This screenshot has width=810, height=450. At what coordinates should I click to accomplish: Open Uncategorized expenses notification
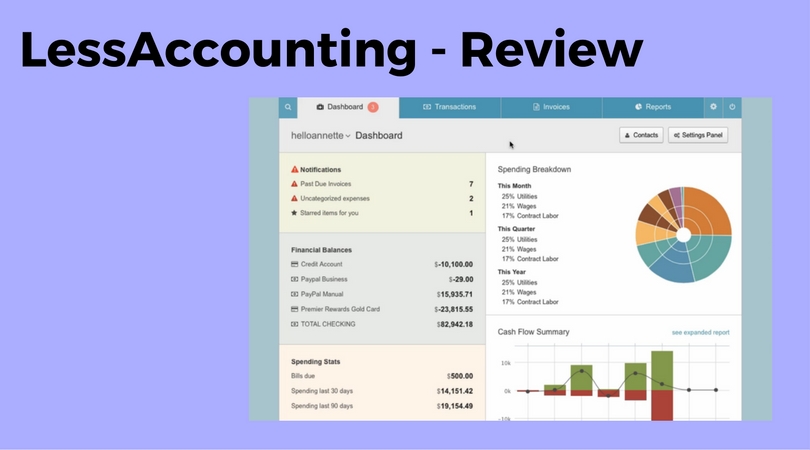point(382,198)
